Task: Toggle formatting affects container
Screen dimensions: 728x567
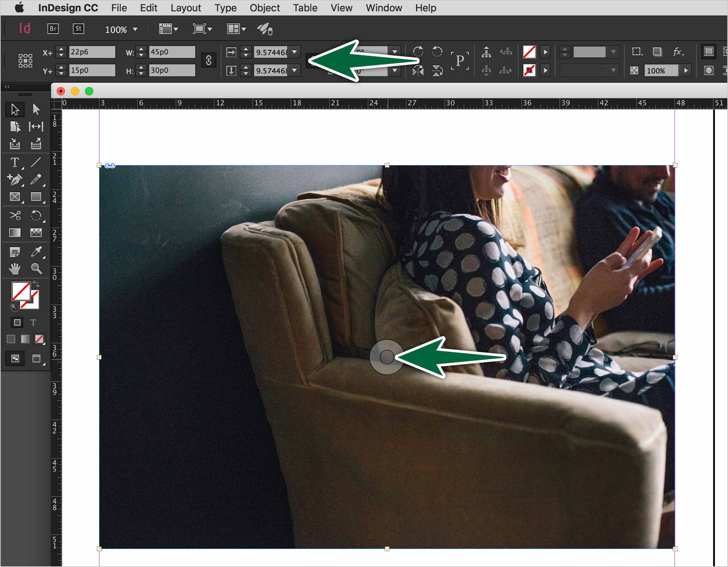Action: (17, 322)
